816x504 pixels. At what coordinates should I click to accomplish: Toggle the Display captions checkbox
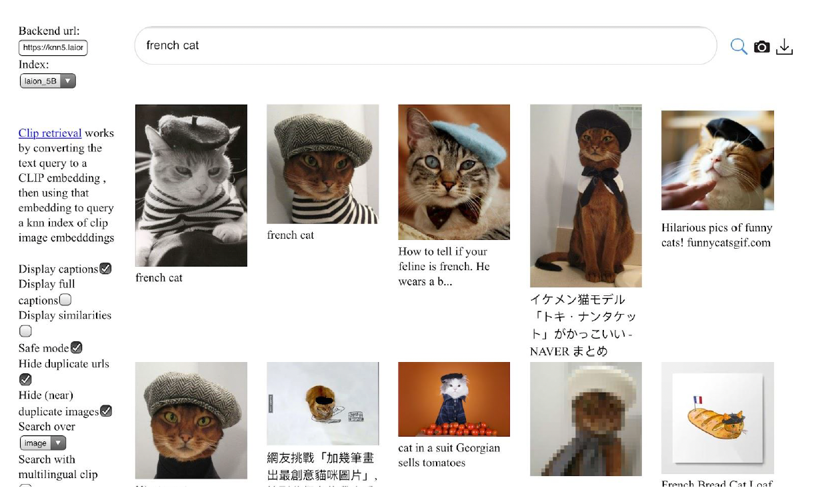coord(105,269)
